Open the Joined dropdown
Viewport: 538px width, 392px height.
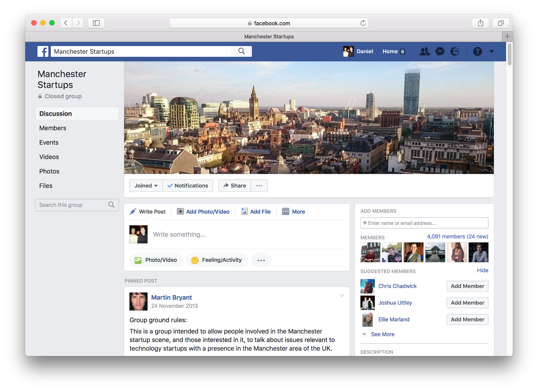coord(146,186)
